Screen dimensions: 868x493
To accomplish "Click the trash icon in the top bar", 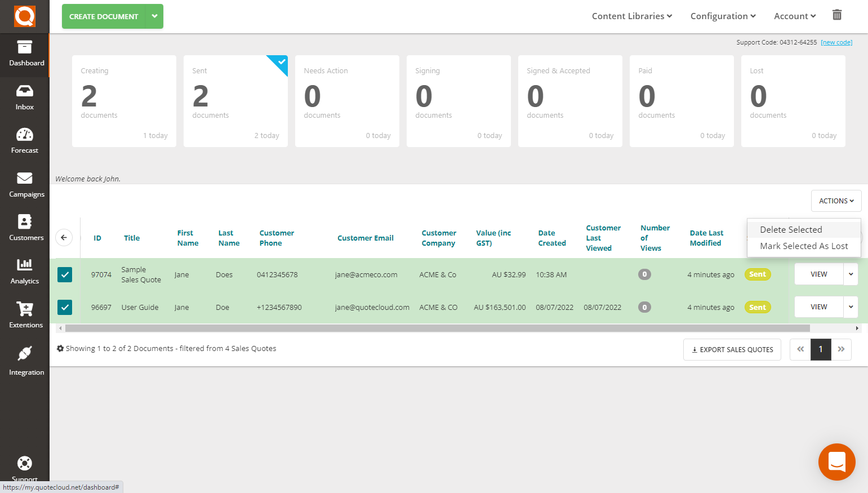I will pos(837,15).
